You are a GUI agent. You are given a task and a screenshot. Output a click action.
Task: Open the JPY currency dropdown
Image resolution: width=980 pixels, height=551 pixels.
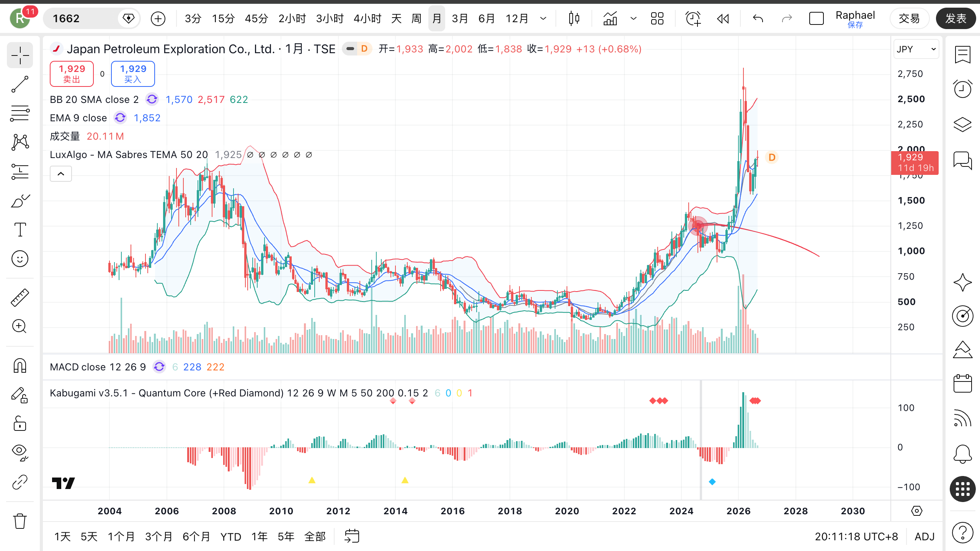pyautogui.click(x=916, y=49)
